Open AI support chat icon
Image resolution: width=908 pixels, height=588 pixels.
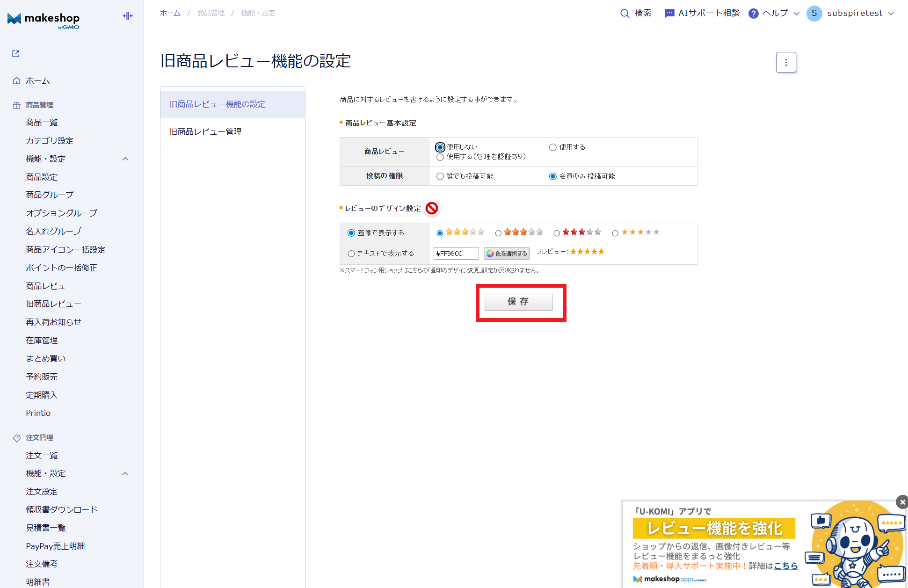tap(669, 14)
